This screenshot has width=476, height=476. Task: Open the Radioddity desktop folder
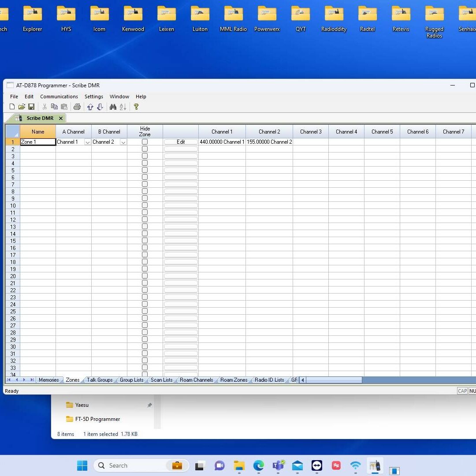click(x=334, y=19)
